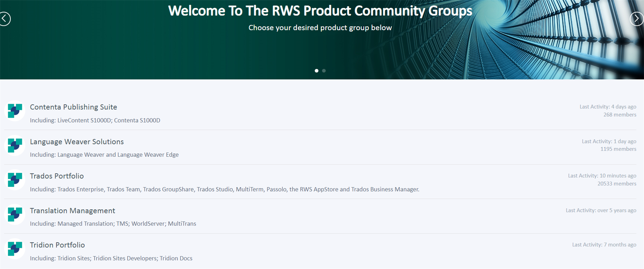Screen dimensions: 644x269
Task: Click 'Managed Translation; TMS; WorldServer; MultiTrans' description
Action: point(127,224)
